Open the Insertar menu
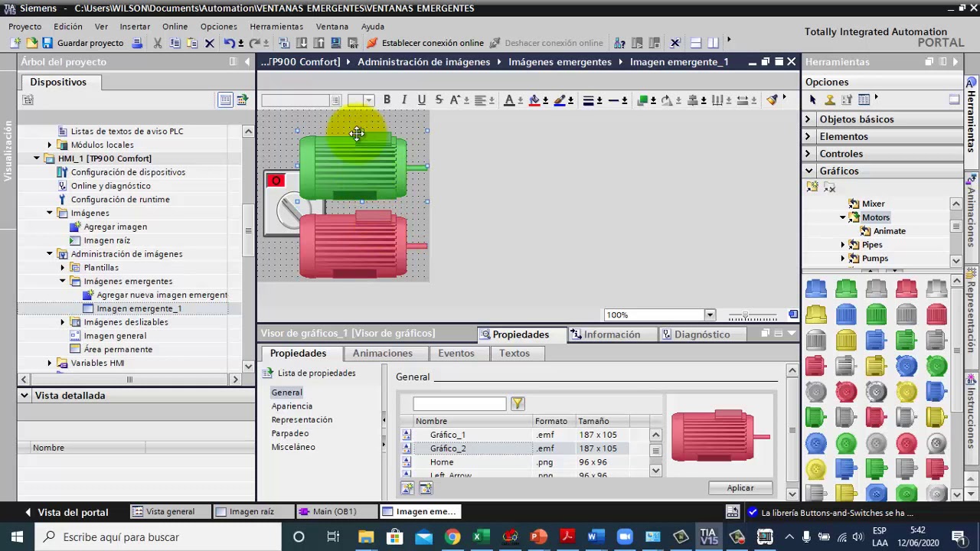980x551 pixels. 135,26
